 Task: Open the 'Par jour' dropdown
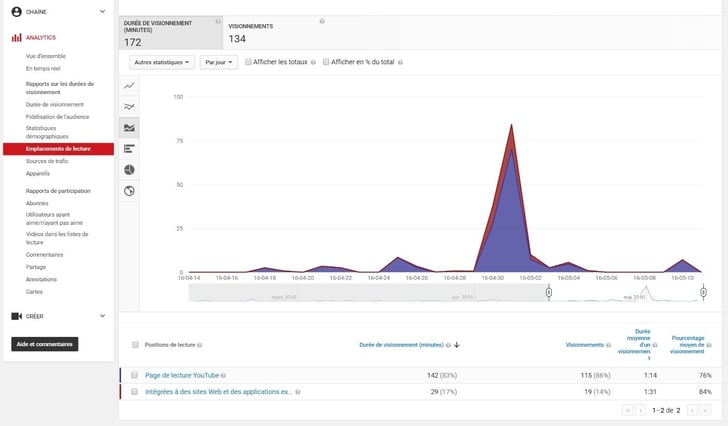[x=218, y=62]
